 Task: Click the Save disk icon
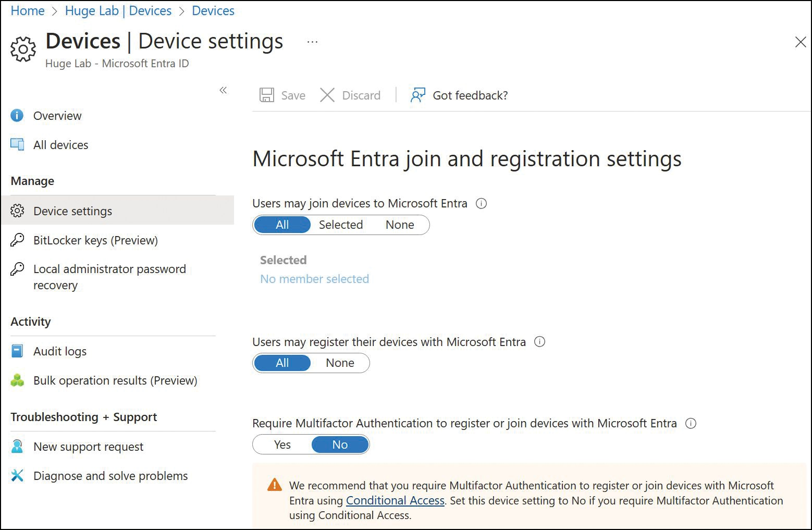(267, 95)
